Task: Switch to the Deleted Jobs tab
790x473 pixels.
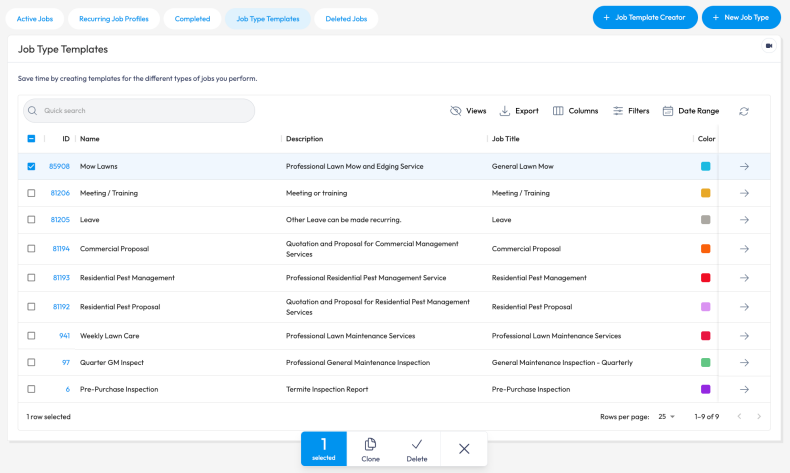Action: pyautogui.click(x=346, y=19)
